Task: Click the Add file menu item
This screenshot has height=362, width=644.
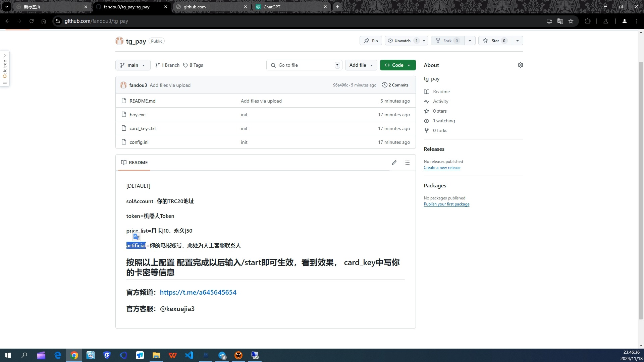Action: click(x=360, y=65)
